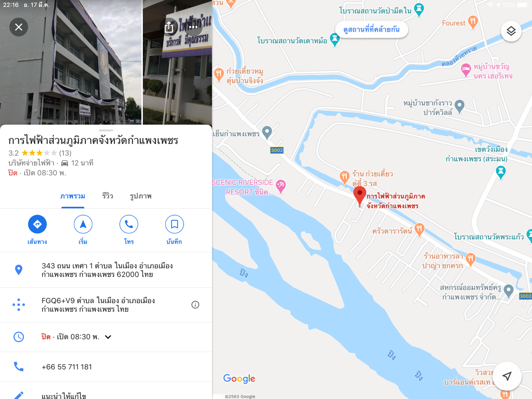Select the ภาพรวม overview tab
Viewport: 532px width, 399px height.
(x=73, y=196)
